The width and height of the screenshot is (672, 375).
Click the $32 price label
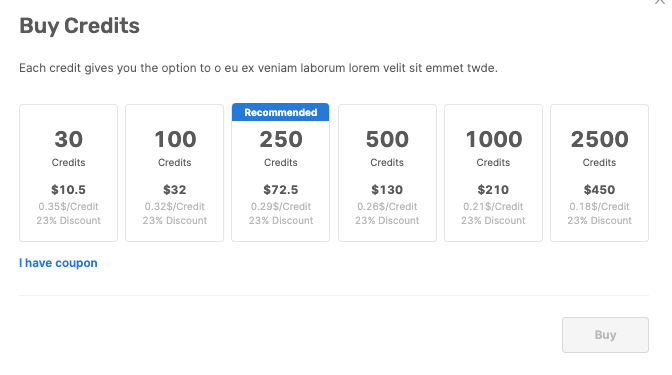[174, 189]
